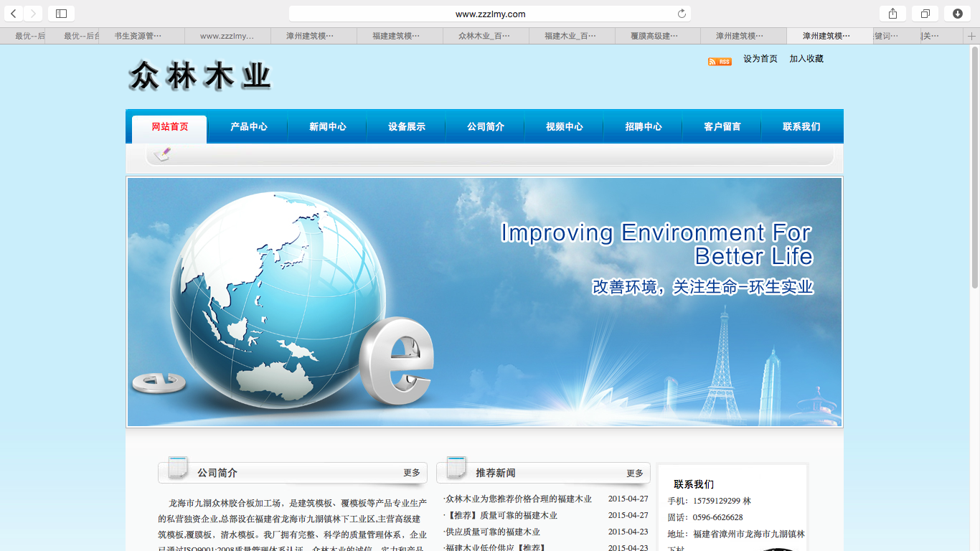Click 更多 in the 推荐新闻 section
Screen dimensions: 980x551
635,474
